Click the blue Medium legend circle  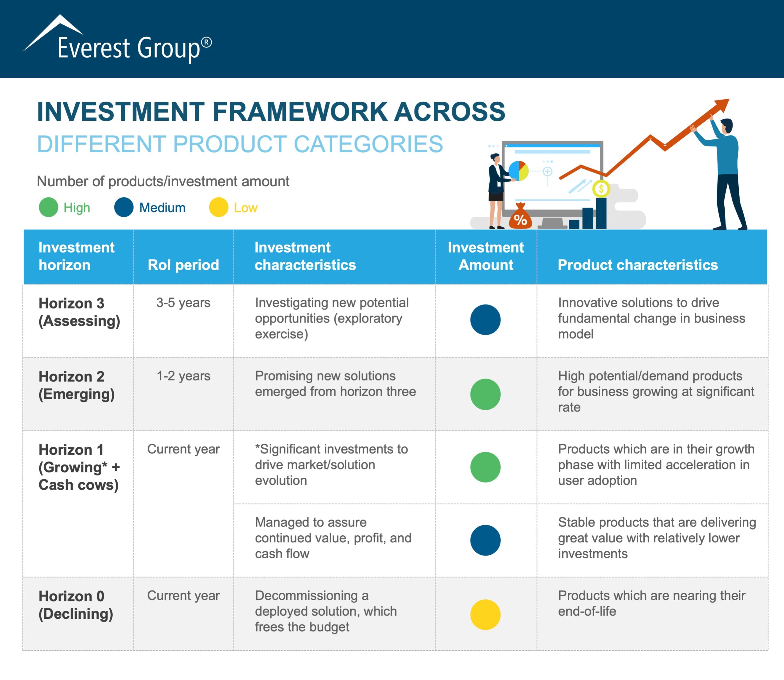[x=124, y=207]
